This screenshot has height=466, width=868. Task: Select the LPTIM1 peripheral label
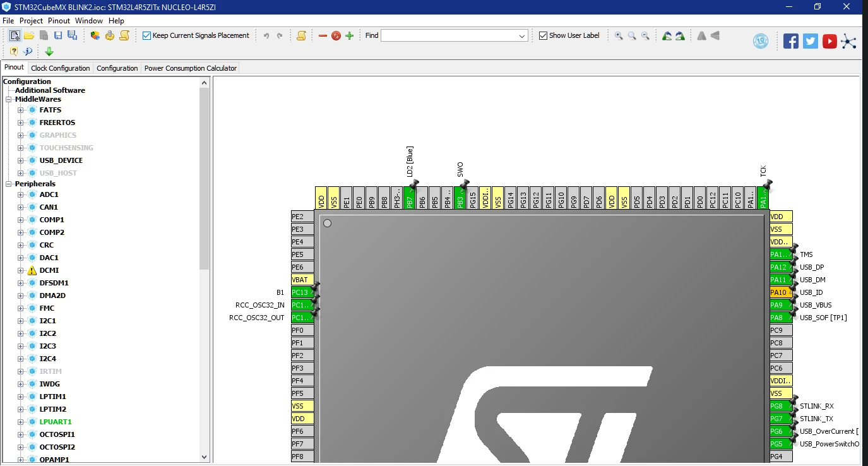(53, 397)
